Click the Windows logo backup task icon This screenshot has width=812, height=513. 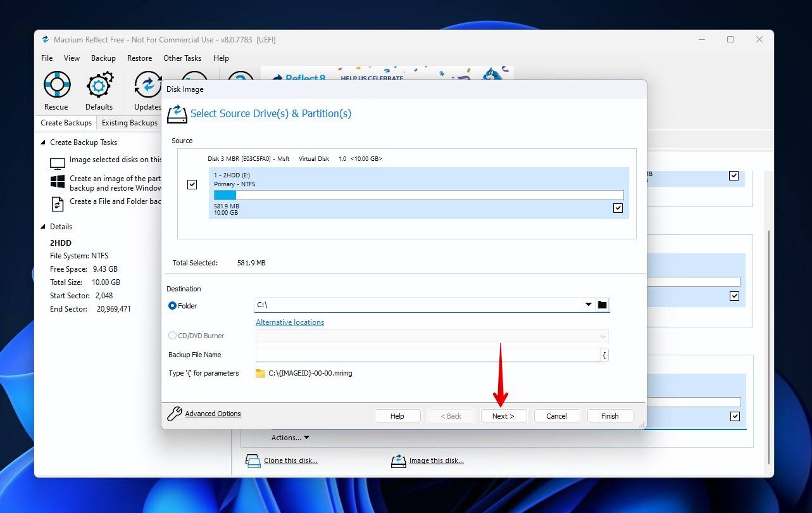58,182
